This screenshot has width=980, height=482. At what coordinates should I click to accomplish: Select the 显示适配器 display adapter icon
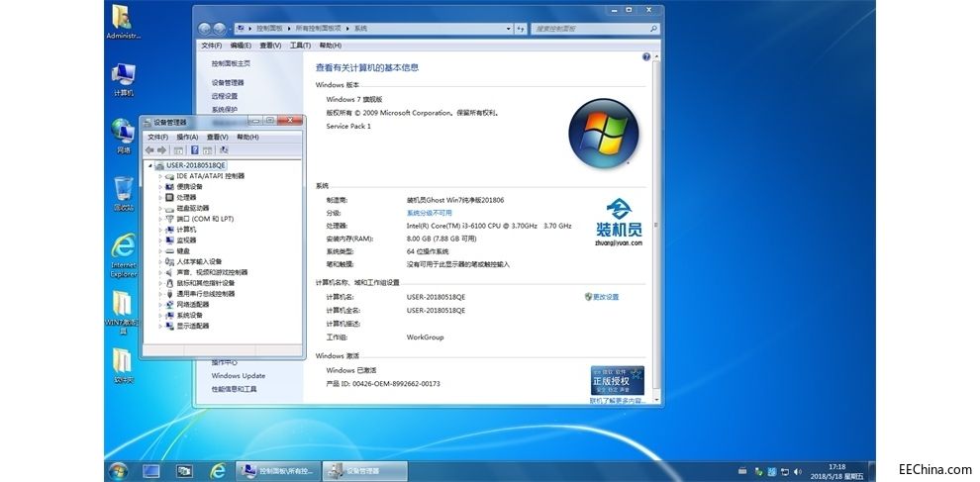coord(169,326)
